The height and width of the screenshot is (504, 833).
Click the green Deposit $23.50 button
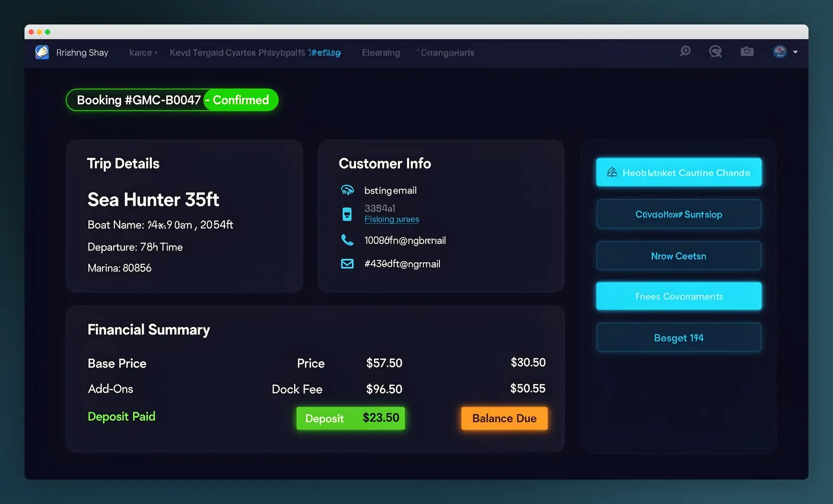tap(350, 418)
